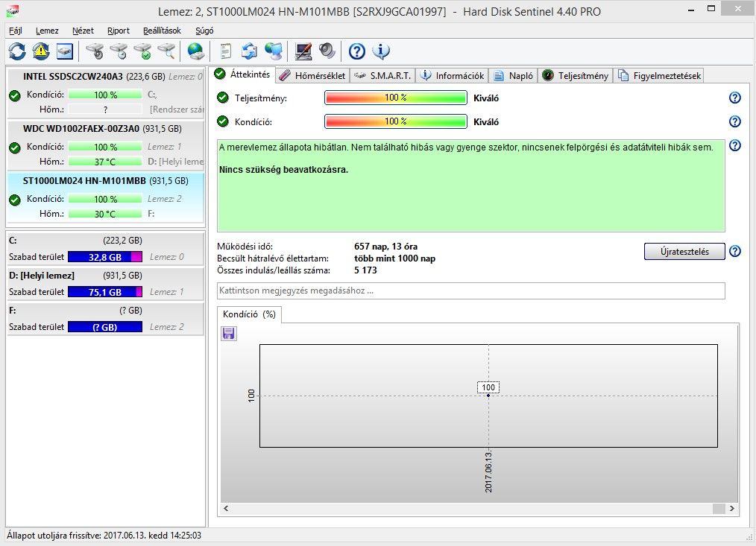This screenshot has height=546, width=756.
Task: Click the green check icon of ST1000LM024
Action: (x=15, y=200)
